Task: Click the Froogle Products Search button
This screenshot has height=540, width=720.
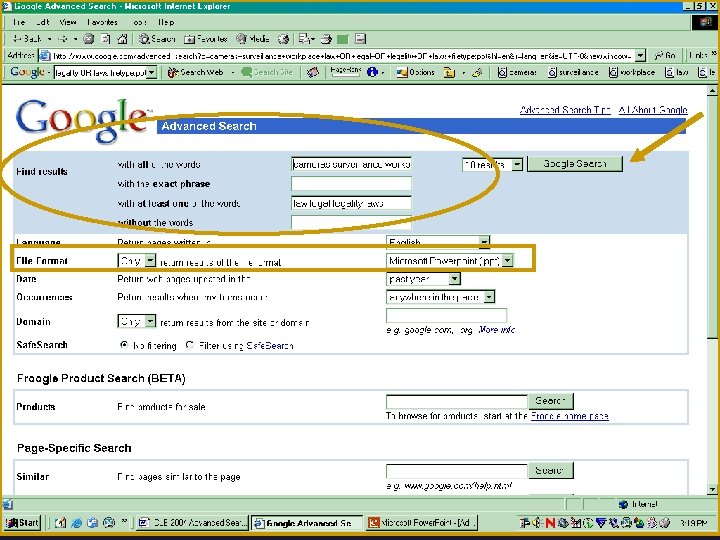Action: click(x=551, y=401)
